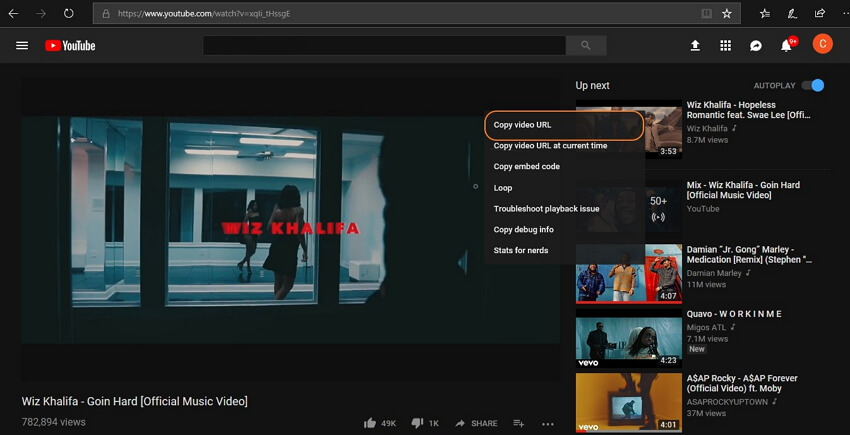The width and height of the screenshot is (850, 435).
Task: Click the Up next heading
Action: pyautogui.click(x=593, y=85)
